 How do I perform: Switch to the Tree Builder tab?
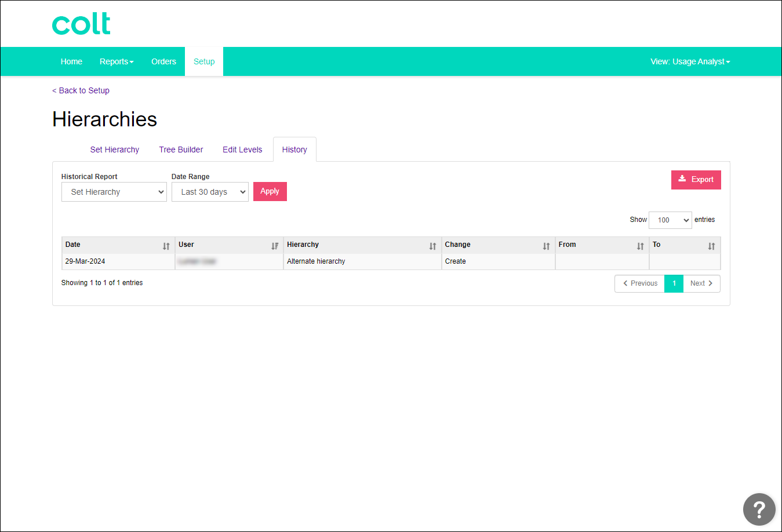(x=181, y=150)
